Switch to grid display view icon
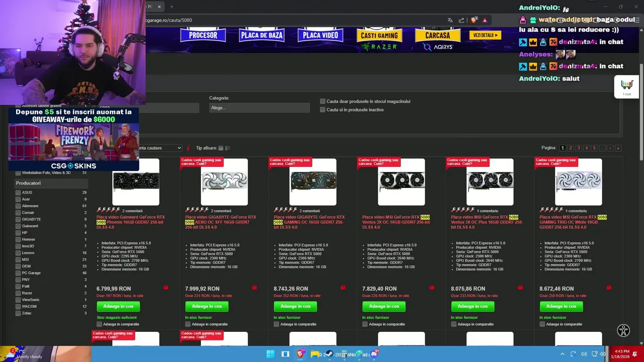 (221, 148)
